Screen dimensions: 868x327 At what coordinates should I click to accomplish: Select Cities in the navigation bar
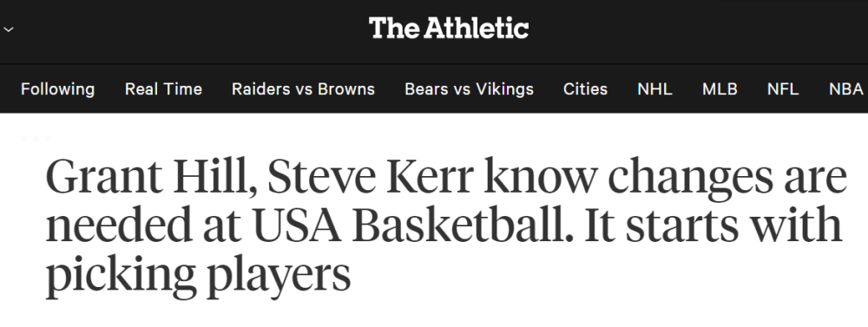pos(585,89)
